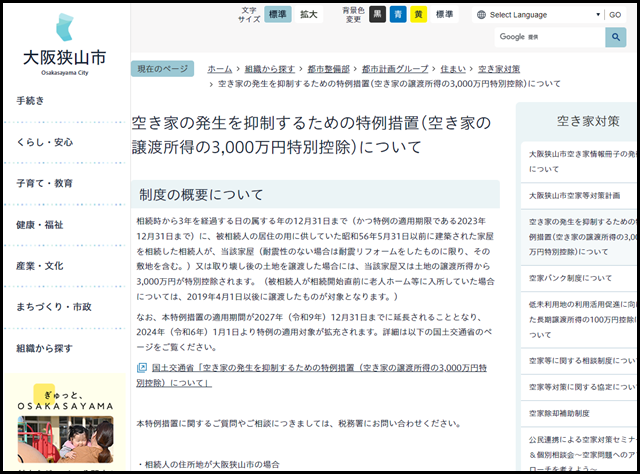Select the black (黒) background color

coord(378,14)
